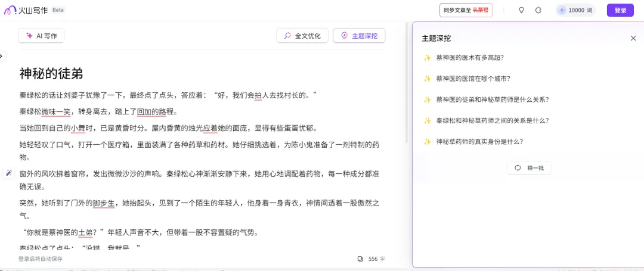644x271 pixels.
Task: Click 同步文章至头条号 button
Action: pos(466,10)
